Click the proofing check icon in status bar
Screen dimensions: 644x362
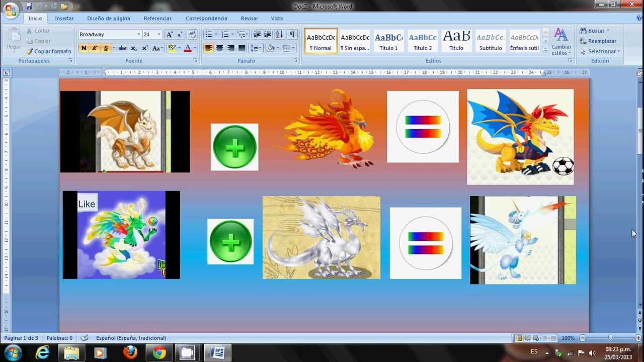coord(85,338)
